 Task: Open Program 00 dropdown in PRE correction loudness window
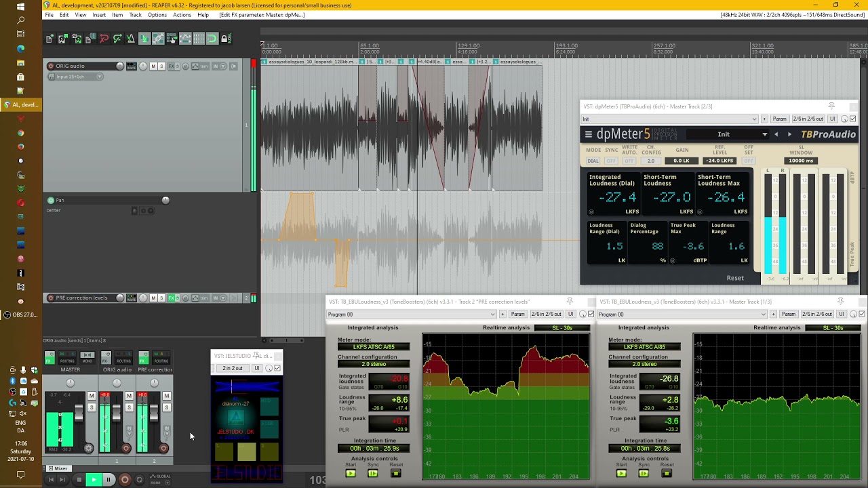tap(412, 314)
